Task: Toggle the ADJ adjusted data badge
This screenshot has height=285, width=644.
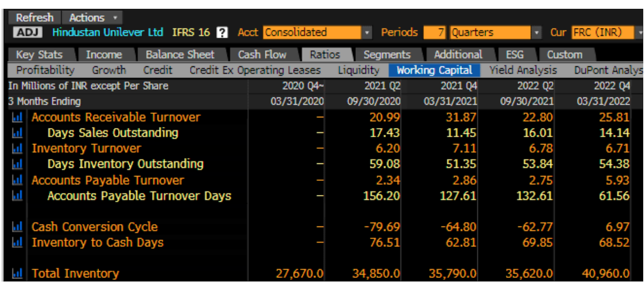Action: click(27, 32)
